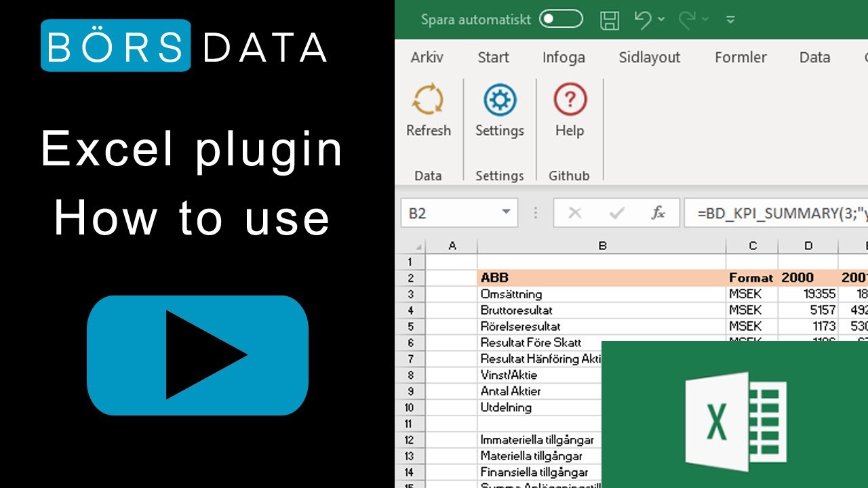Select row 2 header
868x488 pixels.
click(410, 278)
